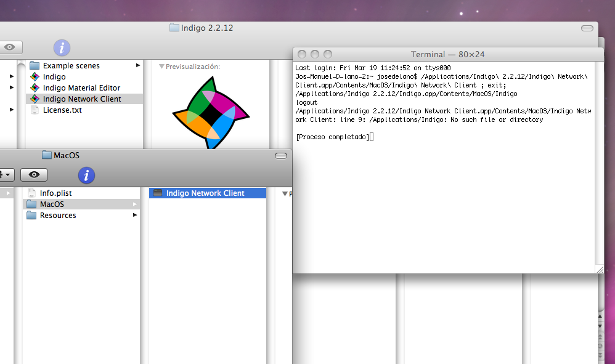Collapse preview triangle in MacOS window

click(285, 193)
